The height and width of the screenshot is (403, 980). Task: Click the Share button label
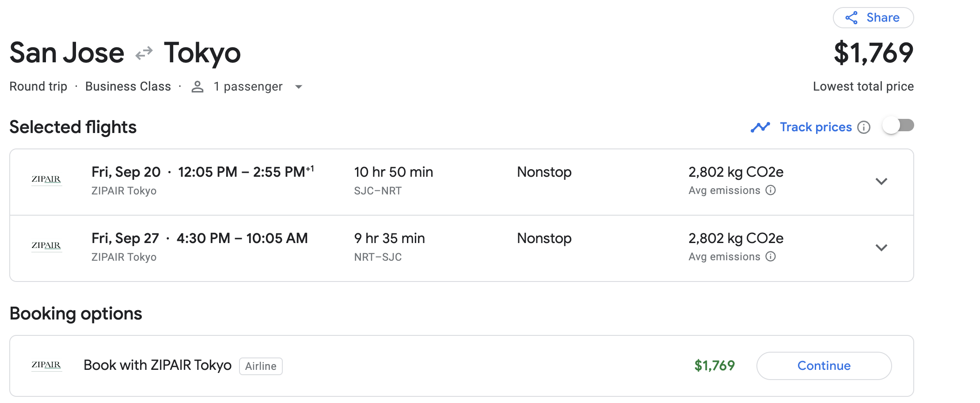click(883, 18)
